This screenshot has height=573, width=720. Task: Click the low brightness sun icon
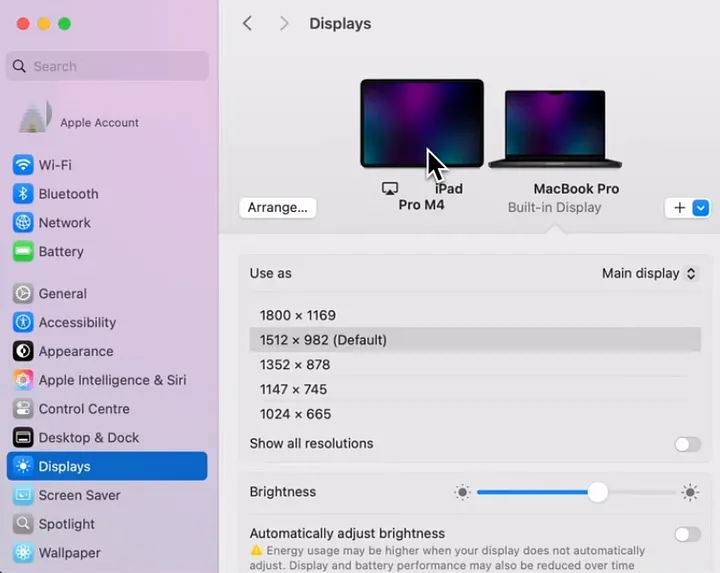click(x=462, y=492)
